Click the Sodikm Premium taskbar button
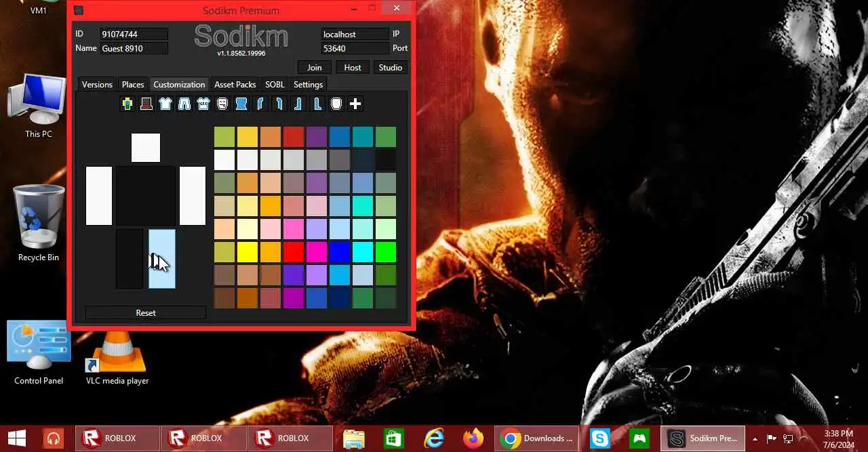 [703, 438]
